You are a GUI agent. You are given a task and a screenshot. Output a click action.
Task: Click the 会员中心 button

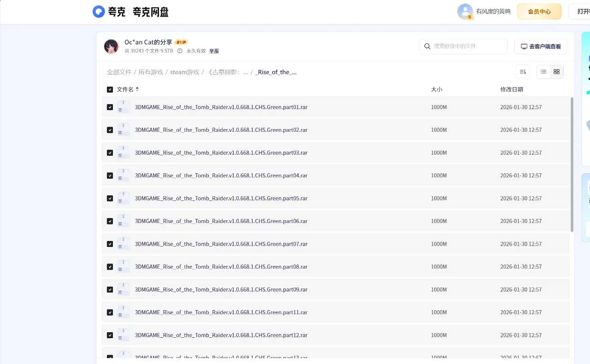[x=539, y=12]
